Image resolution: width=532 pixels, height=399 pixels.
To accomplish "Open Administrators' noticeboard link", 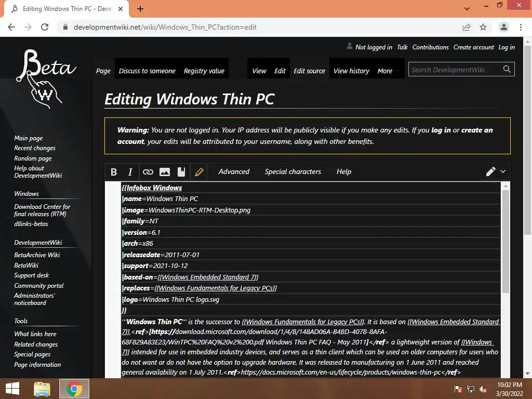I will (34, 299).
